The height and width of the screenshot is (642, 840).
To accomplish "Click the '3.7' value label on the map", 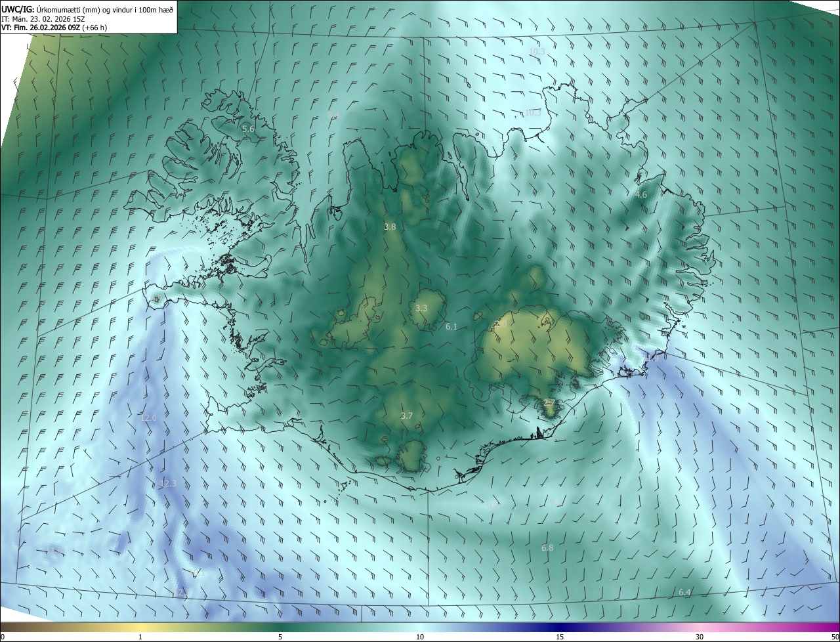I will click(x=407, y=416).
